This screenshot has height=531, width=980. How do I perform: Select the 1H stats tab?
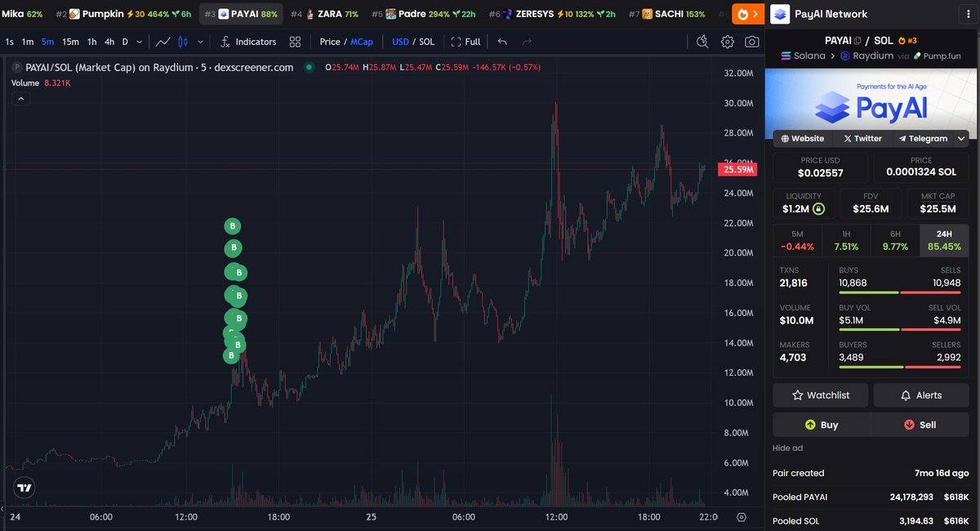point(846,240)
